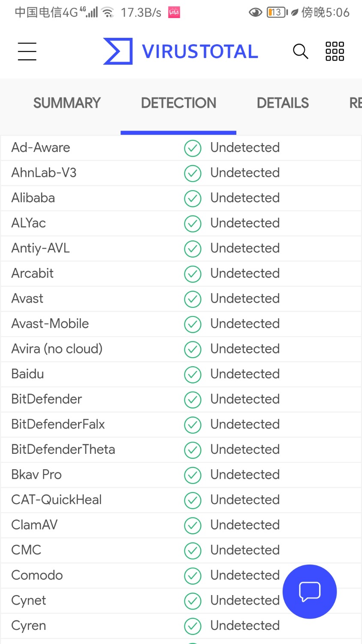The height and width of the screenshot is (644, 362).
Task: Switch to the SUMMARY tab
Action: (67, 103)
